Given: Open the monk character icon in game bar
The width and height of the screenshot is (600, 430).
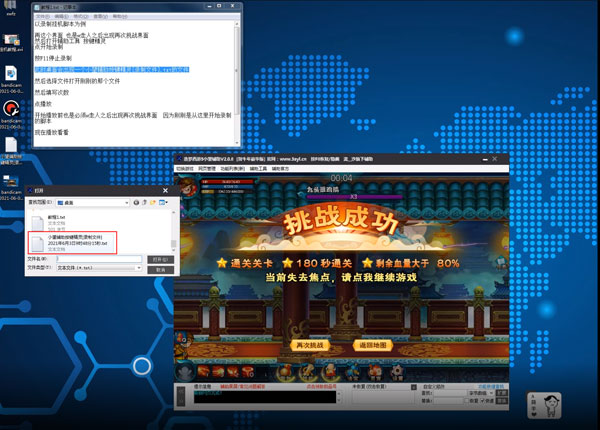Looking at the screenshot, I should [330, 371].
